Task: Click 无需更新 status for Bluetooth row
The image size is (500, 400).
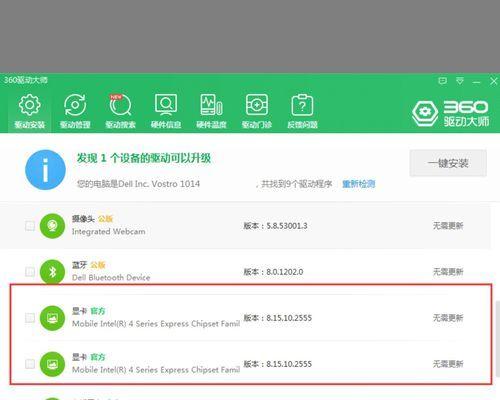Action: 448,272
